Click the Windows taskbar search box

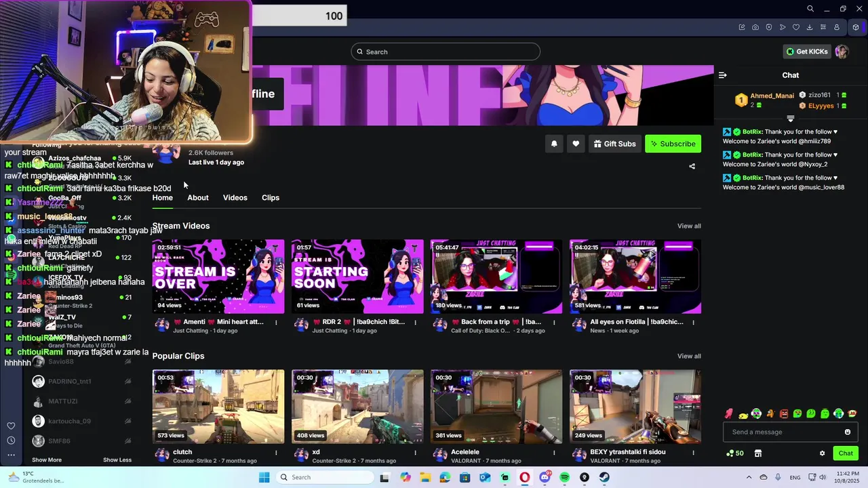click(x=325, y=477)
